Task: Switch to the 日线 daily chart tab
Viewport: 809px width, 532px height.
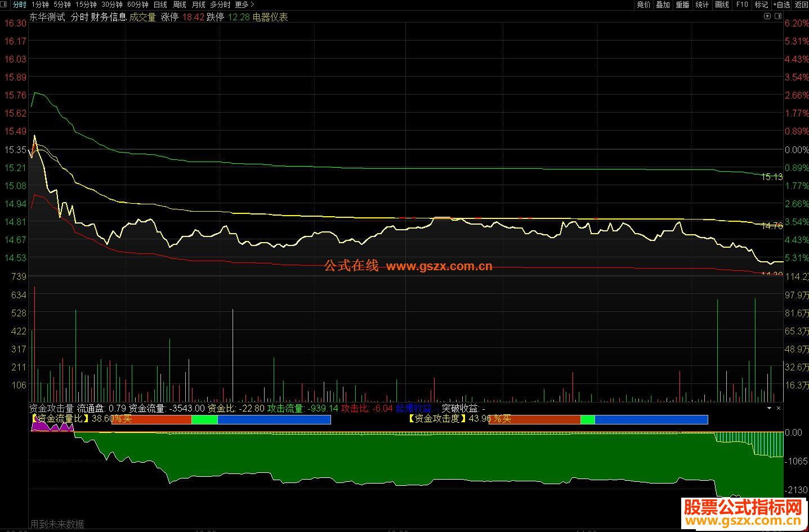Action: coord(160,5)
